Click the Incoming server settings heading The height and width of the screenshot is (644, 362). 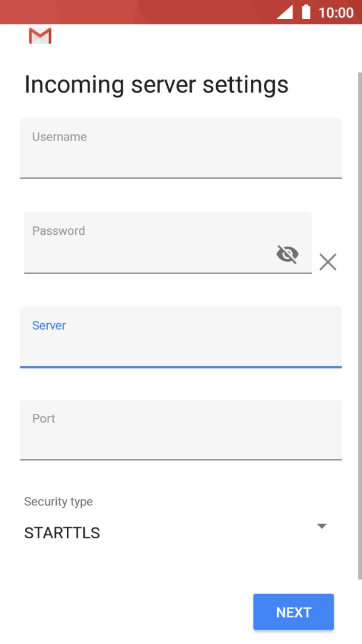156,84
